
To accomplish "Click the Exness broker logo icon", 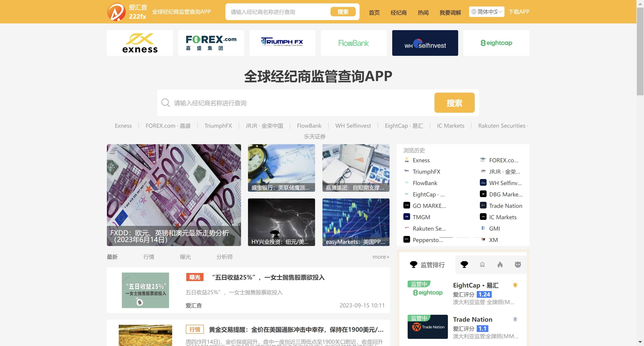I will click(x=140, y=43).
